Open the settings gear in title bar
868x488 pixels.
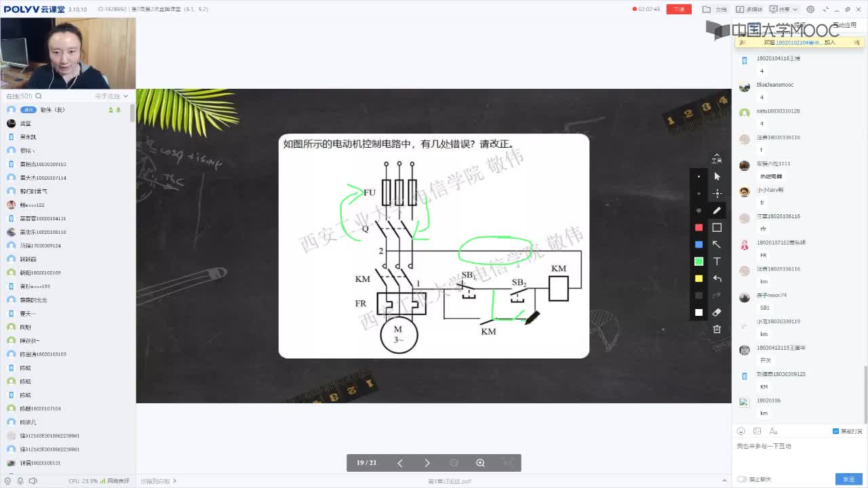(810, 9)
